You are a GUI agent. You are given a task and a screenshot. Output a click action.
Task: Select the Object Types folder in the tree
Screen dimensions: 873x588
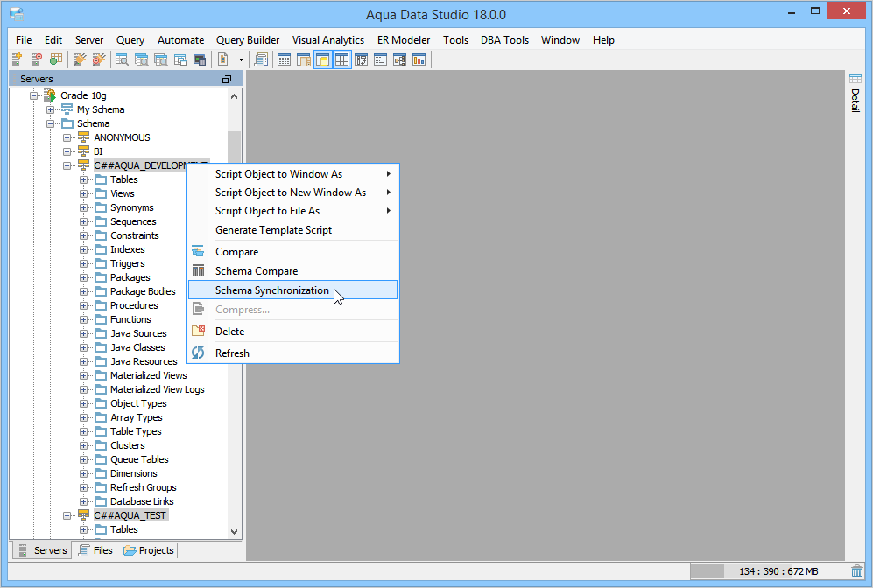[x=138, y=403]
